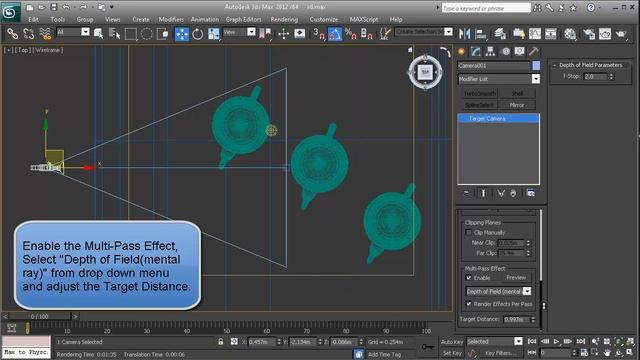Image resolution: width=640 pixels, height=360 pixels.
Task: Switch to the Create command panel tab
Action: coord(461,51)
